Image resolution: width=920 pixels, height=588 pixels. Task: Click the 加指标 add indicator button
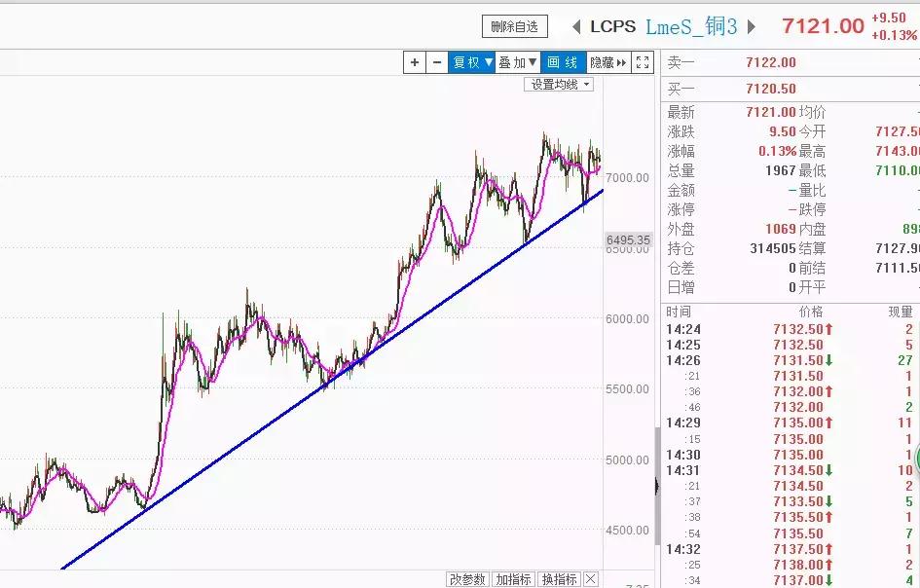pyautogui.click(x=512, y=579)
